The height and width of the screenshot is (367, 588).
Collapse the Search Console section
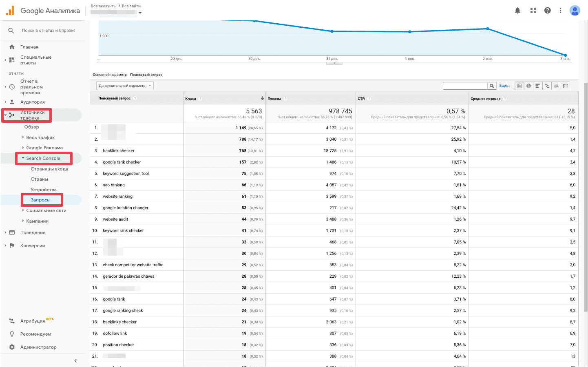click(23, 158)
